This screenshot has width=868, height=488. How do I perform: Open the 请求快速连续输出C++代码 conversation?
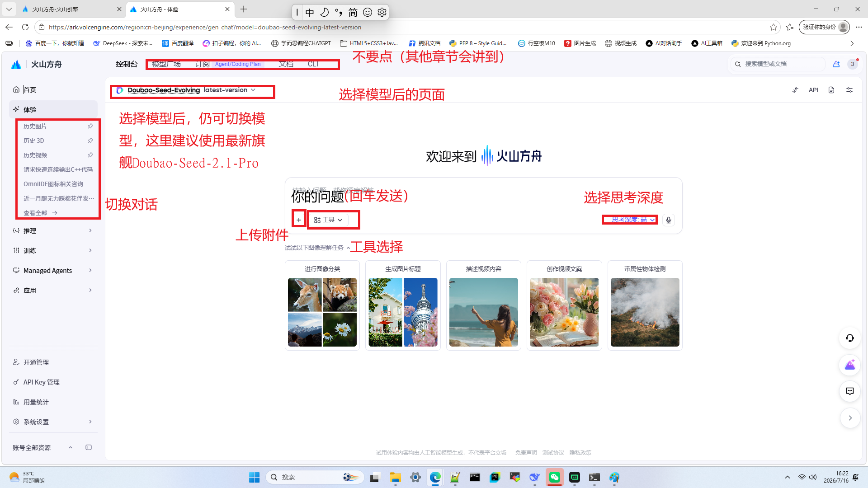pyautogui.click(x=58, y=169)
